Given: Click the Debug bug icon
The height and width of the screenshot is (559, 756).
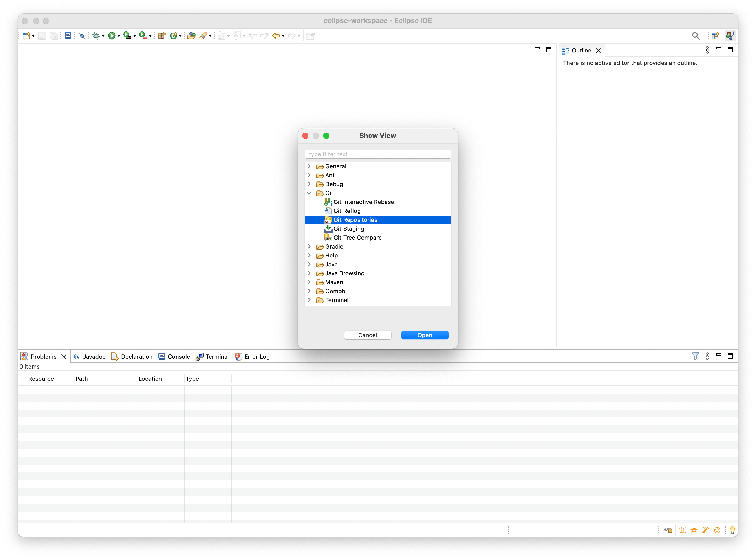Looking at the screenshot, I should click(96, 36).
